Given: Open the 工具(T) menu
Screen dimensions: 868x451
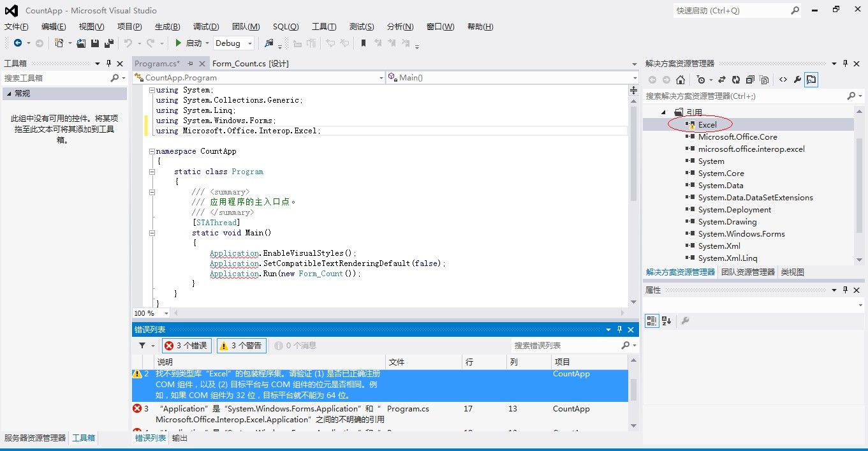Looking at the screenshot, I should coord(324,27).
